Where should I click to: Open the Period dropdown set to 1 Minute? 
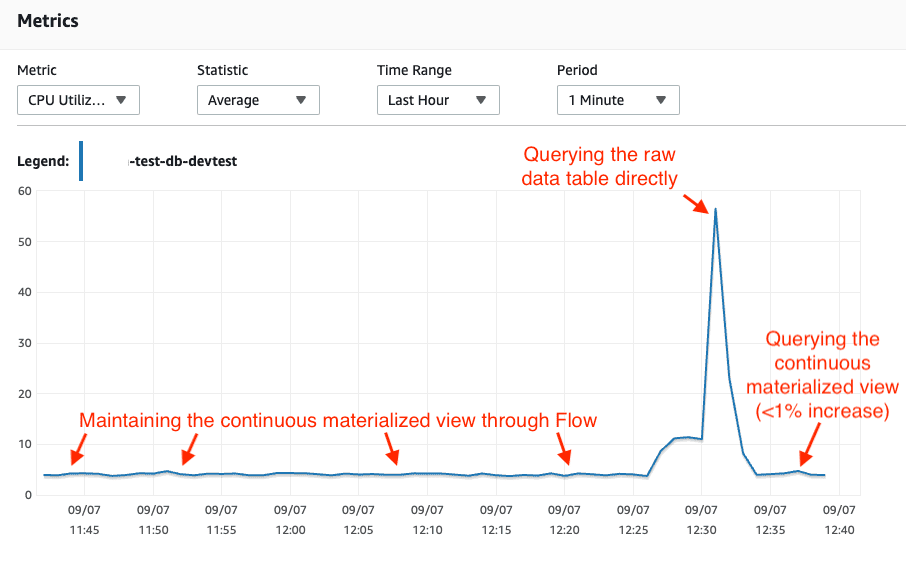coord(618,100)
